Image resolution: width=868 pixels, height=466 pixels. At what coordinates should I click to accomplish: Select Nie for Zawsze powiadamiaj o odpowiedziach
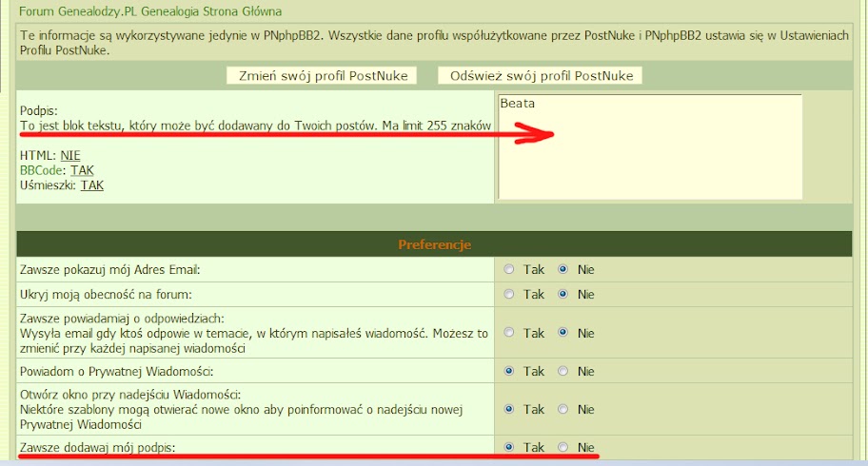[563, 333]
